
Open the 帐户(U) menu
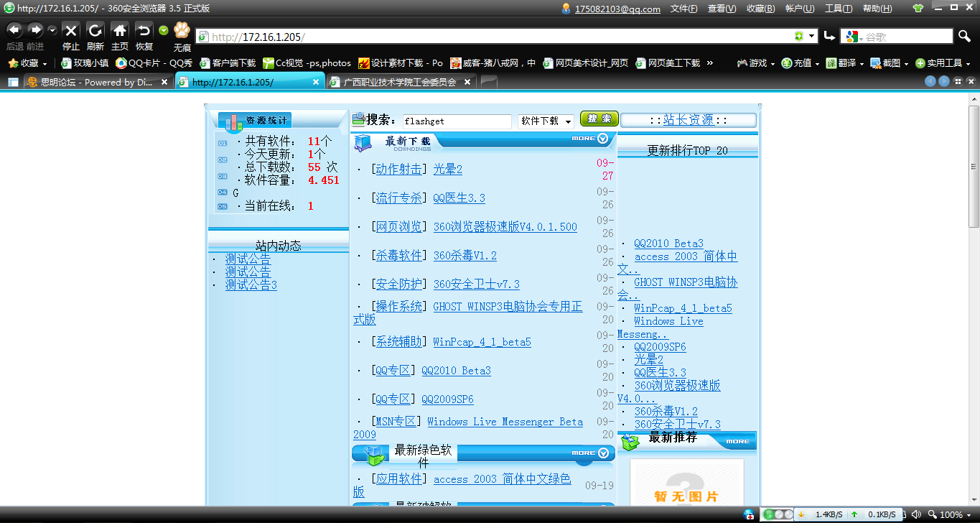tap(800, 9)
